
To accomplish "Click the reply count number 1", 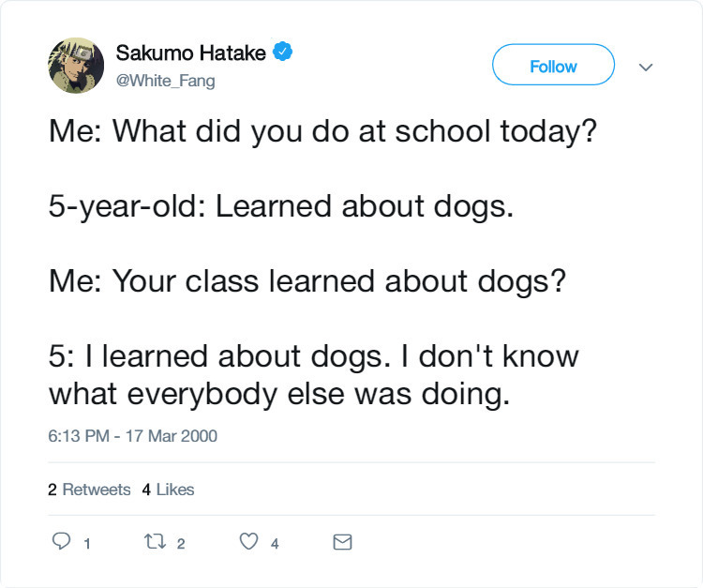I will tap(86, 543).
